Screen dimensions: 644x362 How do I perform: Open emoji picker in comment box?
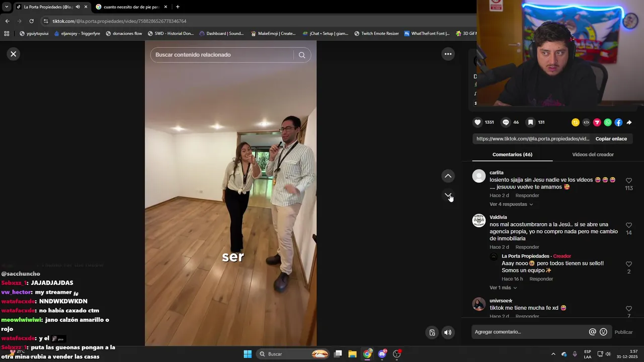(x=603, y=332)
